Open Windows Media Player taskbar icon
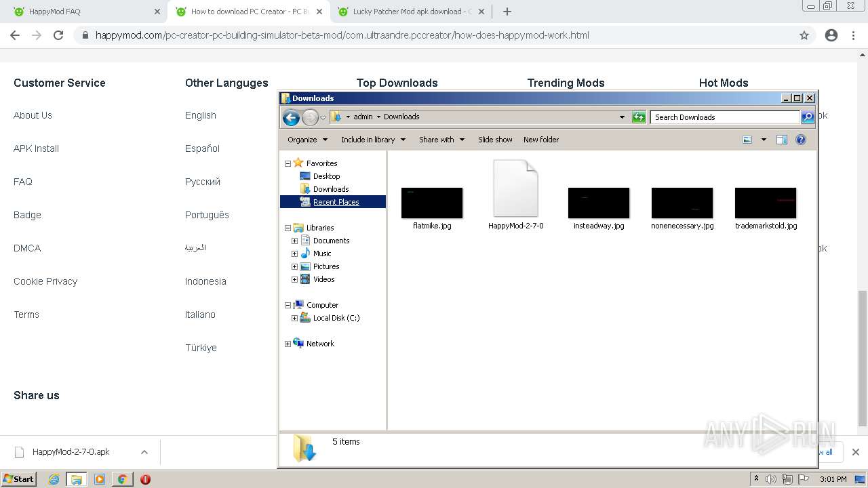 click(x=100, y=479)
